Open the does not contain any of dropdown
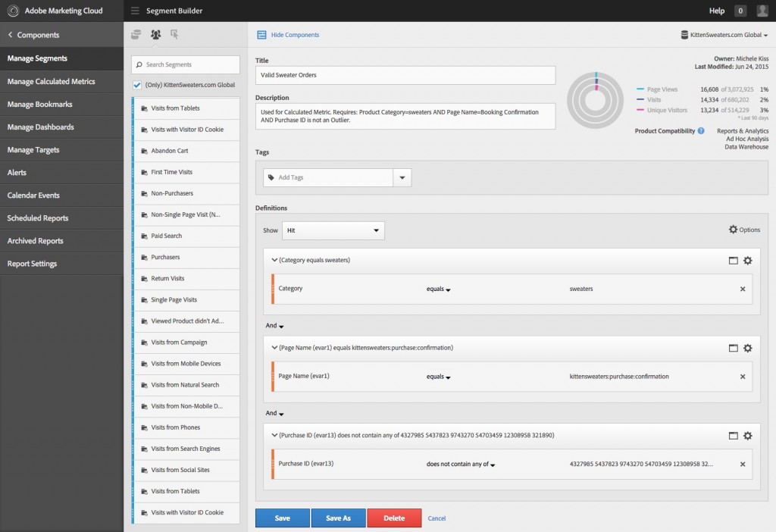Image resolution: width=776 pixels, height=532 pixels. pos(461,465)
